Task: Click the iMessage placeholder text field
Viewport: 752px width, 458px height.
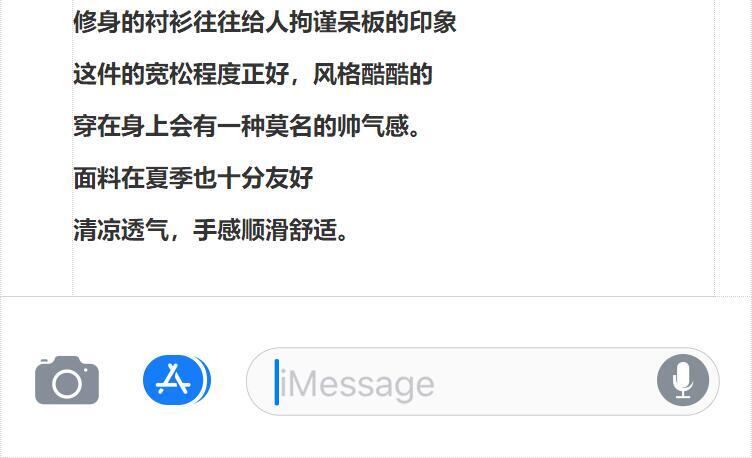Action: point(482,381)
